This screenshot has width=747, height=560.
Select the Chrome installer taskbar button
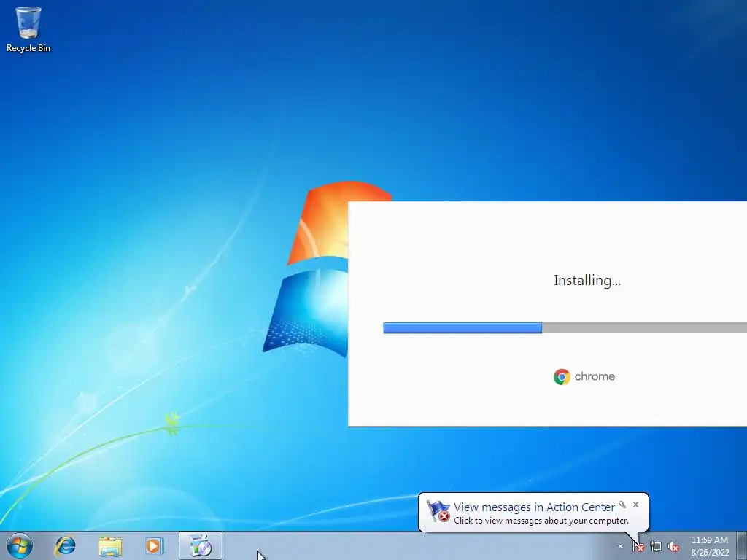tap(201, 545)
